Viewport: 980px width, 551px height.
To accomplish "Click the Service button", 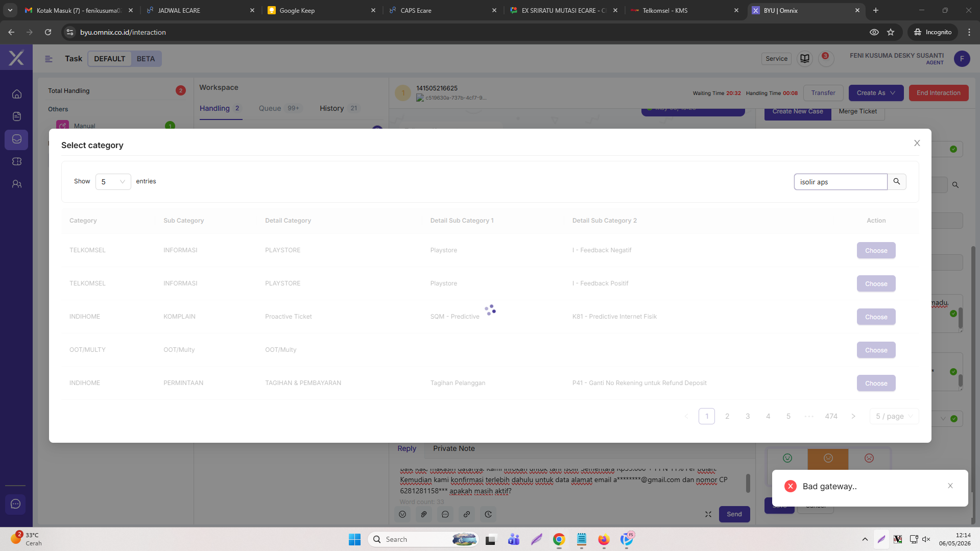I will click(x=776, y=59).
